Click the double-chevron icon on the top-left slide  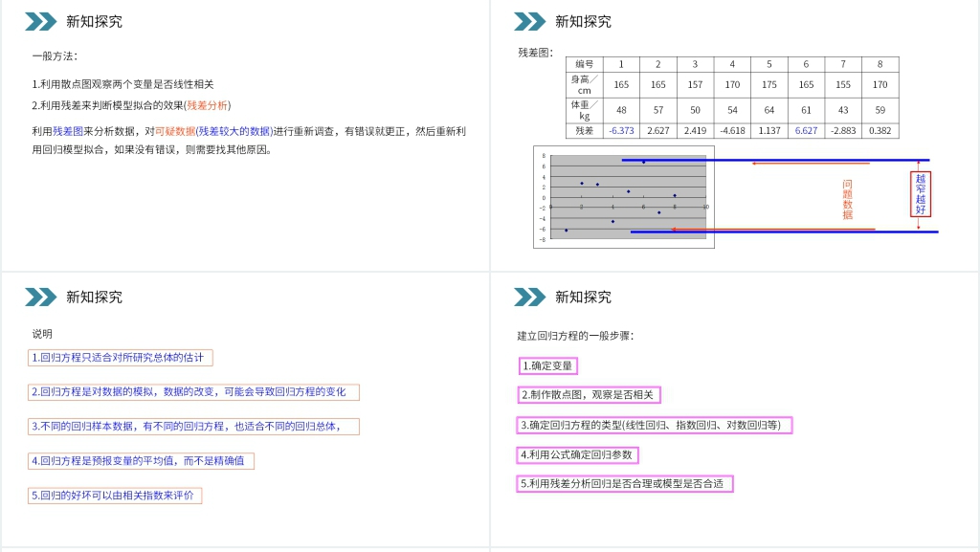[41, 21]
